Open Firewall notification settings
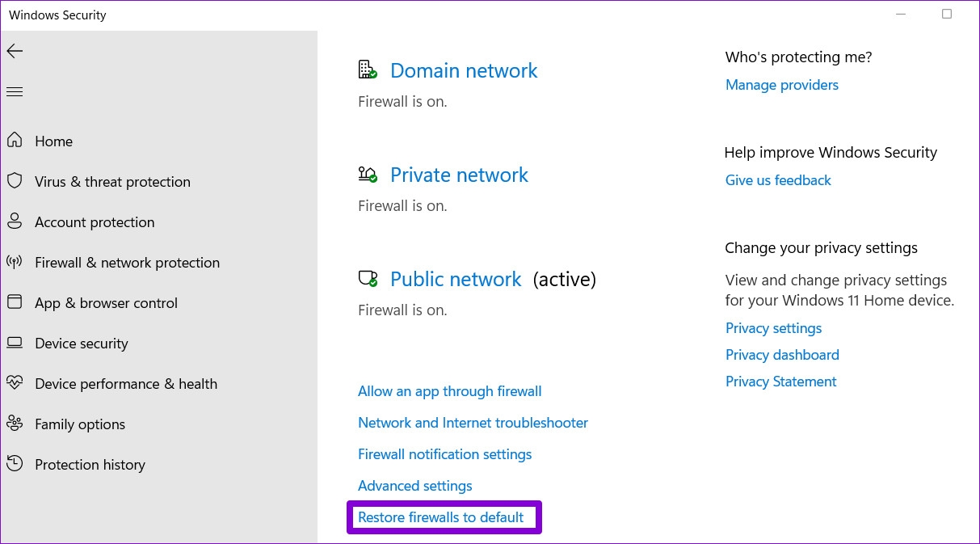Viewport: 980px width, 544px height. [444, 454]
